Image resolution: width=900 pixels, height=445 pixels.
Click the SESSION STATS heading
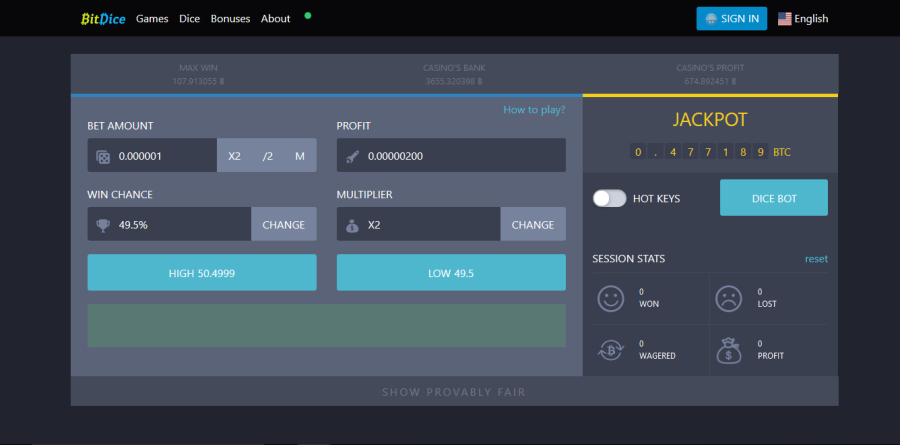pyautogui.click(x=629, y=258)
